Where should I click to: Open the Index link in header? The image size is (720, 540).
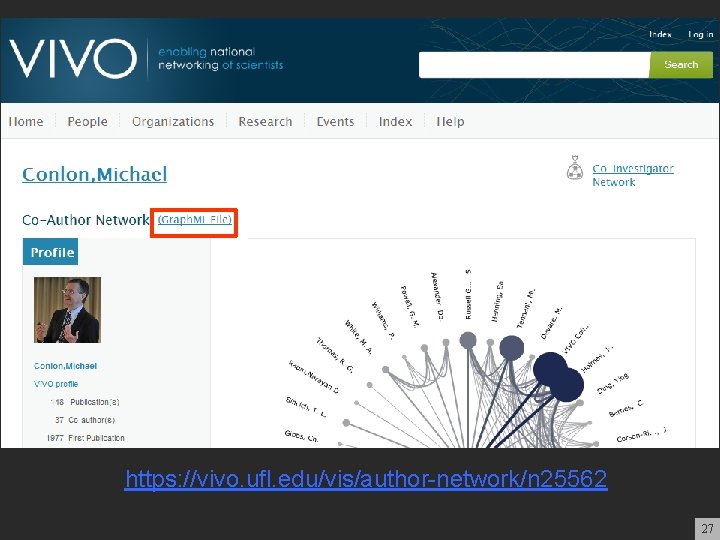660,34
